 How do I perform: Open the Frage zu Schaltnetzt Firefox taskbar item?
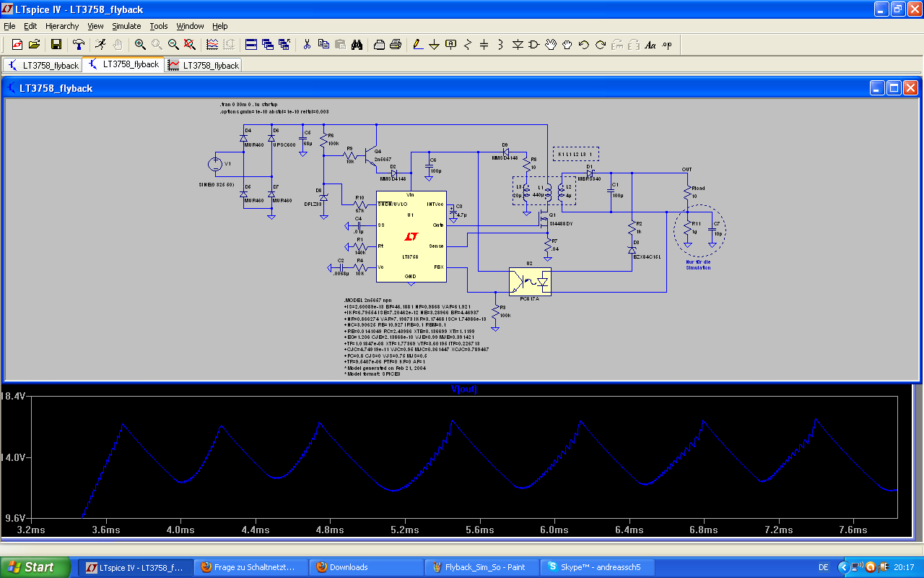point(250,567)
